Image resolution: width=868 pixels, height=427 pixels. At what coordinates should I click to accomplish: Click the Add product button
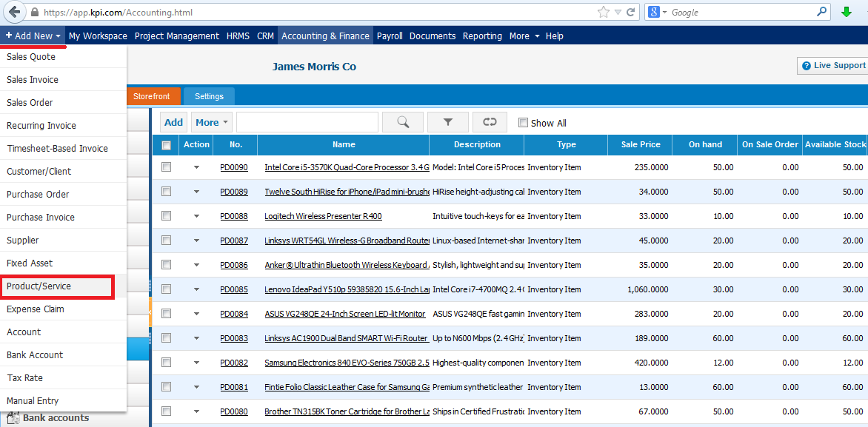173,122
